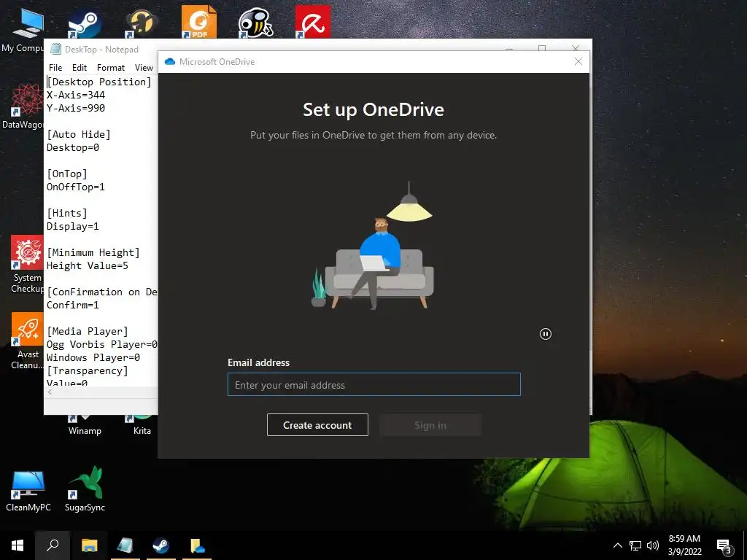Switch to OneDrive setup taskbar icon
Image resolution: width=747 pixels, height=560 pixels.
197,545
